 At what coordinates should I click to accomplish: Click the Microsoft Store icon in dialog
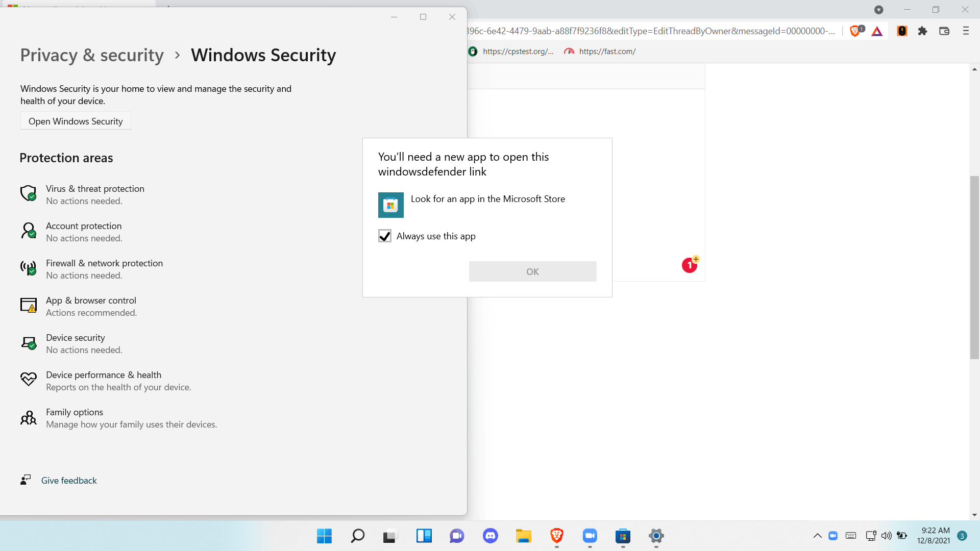(x=390, y=205)
